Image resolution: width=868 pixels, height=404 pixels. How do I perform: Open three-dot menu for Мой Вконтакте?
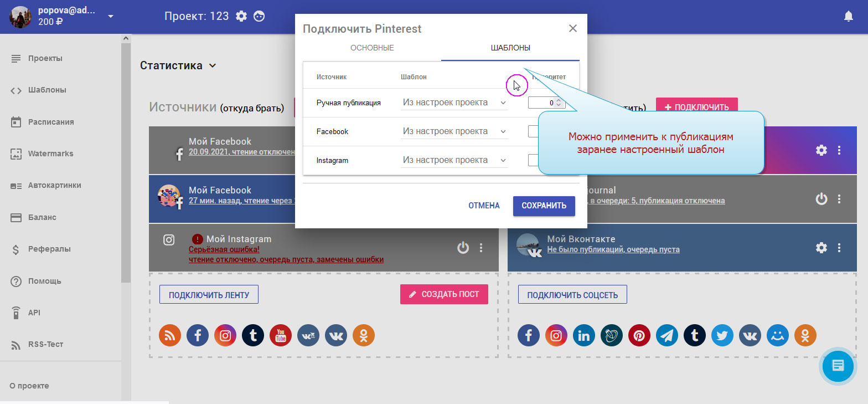[x=839, y=248]
